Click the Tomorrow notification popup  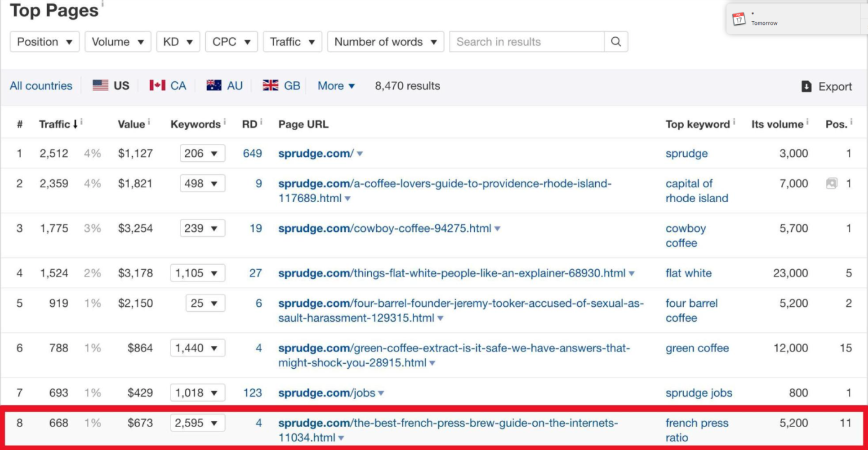[x=797, y=19]
